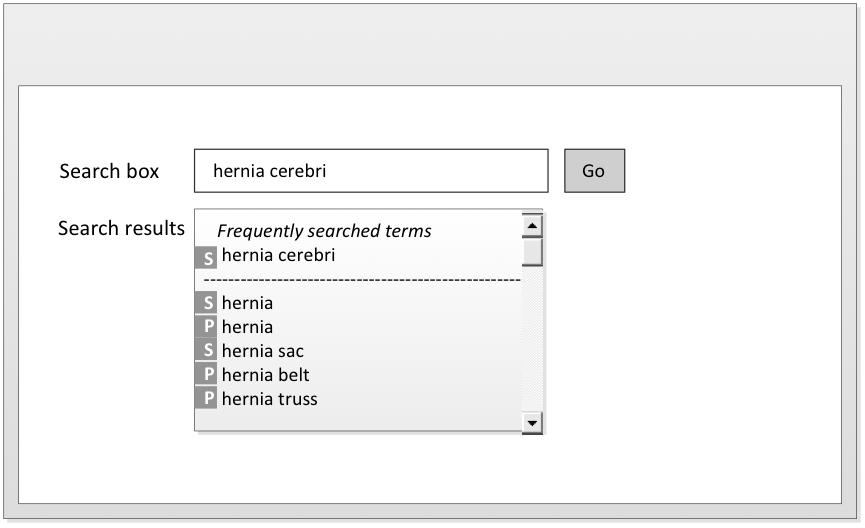Image resolution: width=865 pixels, height=528 pixels.
Task: Select the hernia cerebri suggestion
Action: coord(278,256)
